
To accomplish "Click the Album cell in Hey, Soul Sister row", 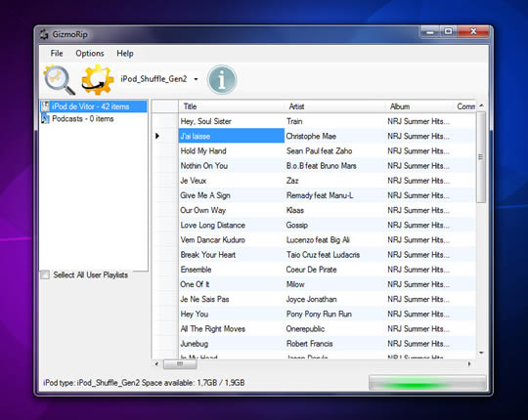I will coord(419,121).
